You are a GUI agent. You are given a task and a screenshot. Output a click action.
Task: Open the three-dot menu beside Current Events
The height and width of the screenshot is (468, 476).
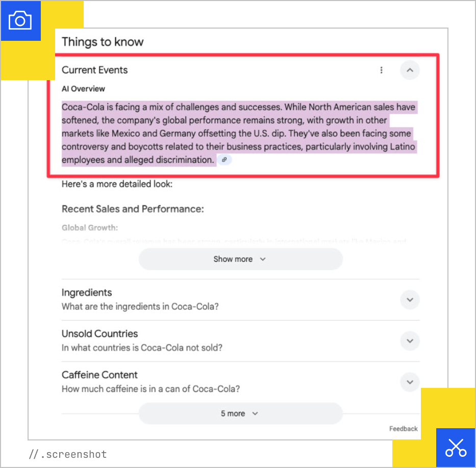pos(381,70)
